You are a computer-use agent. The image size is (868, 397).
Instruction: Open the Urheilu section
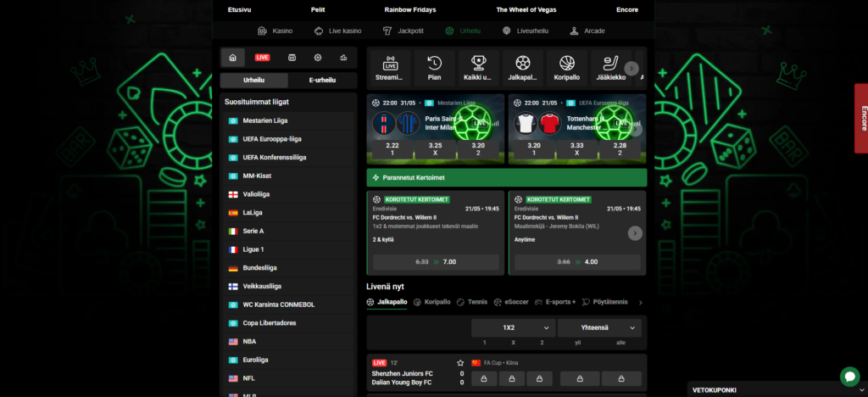tap(463, 31)
